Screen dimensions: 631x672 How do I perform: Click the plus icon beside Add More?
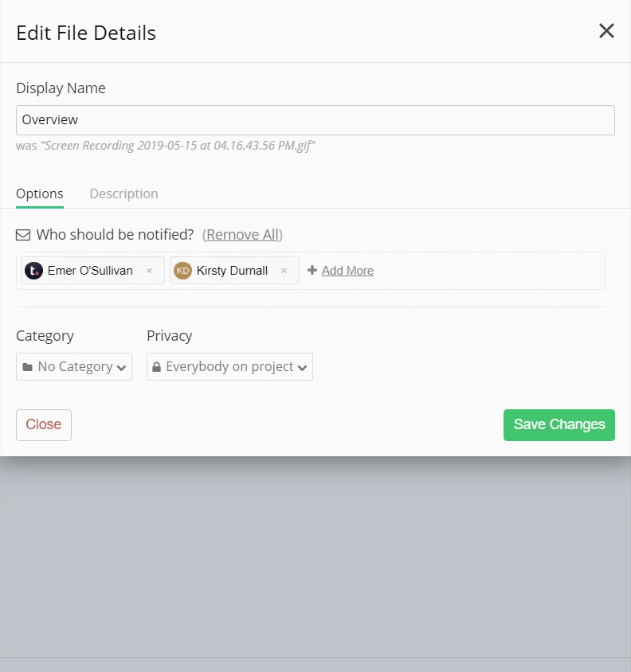312,270
